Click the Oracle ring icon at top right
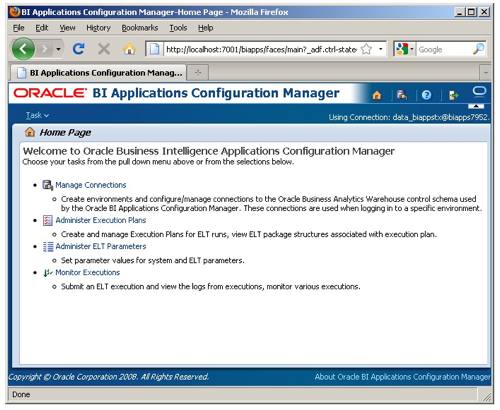This screenshot has height=410, width=500. coord(479,91)
